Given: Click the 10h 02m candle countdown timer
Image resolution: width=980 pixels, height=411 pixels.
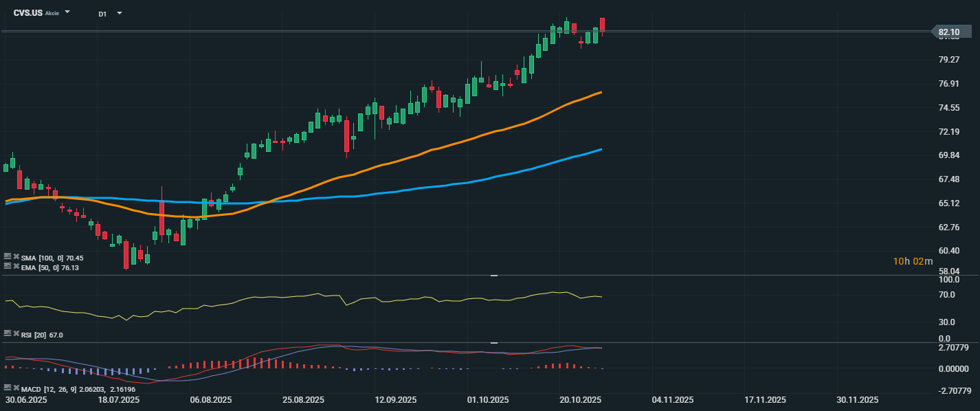Looking at the screenshot, I should [x=913, y=261].
